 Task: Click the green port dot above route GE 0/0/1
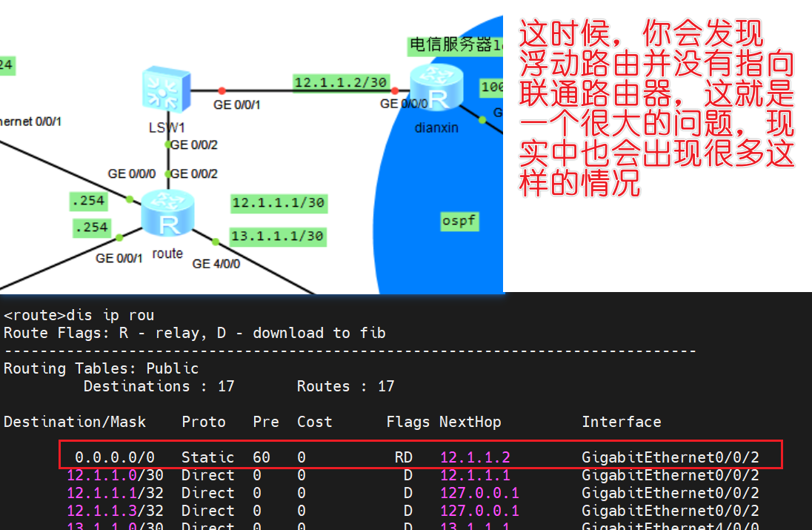(119, 238)
